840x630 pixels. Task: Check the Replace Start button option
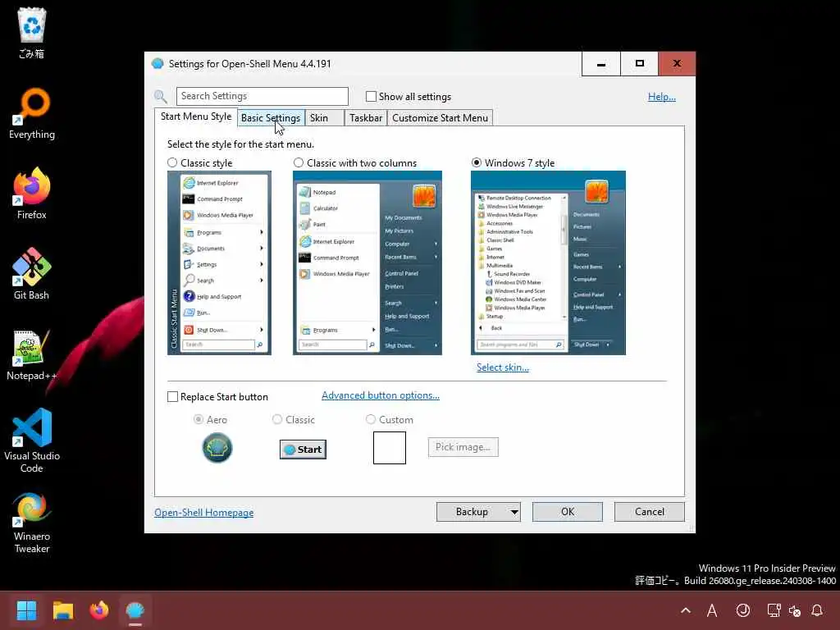(x=172, y=397)
